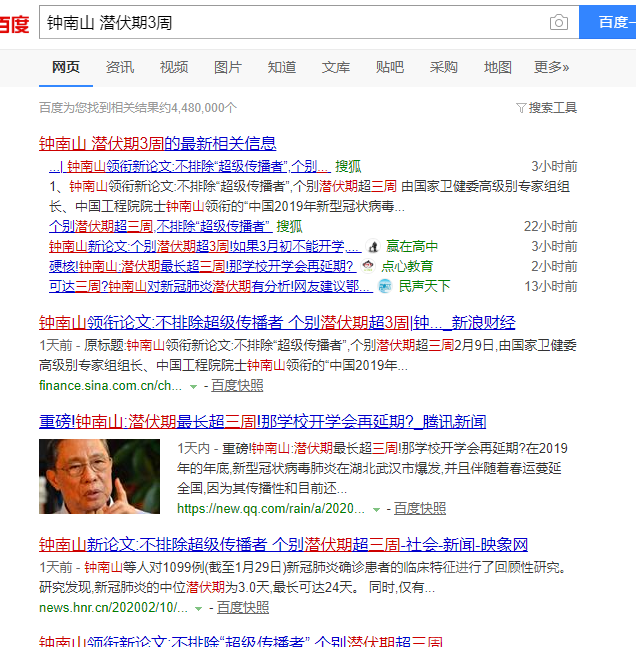Viewport: 636px width, 647px height.
Task: Switch to the 采购 tab
Action: [x=444, y=67]
